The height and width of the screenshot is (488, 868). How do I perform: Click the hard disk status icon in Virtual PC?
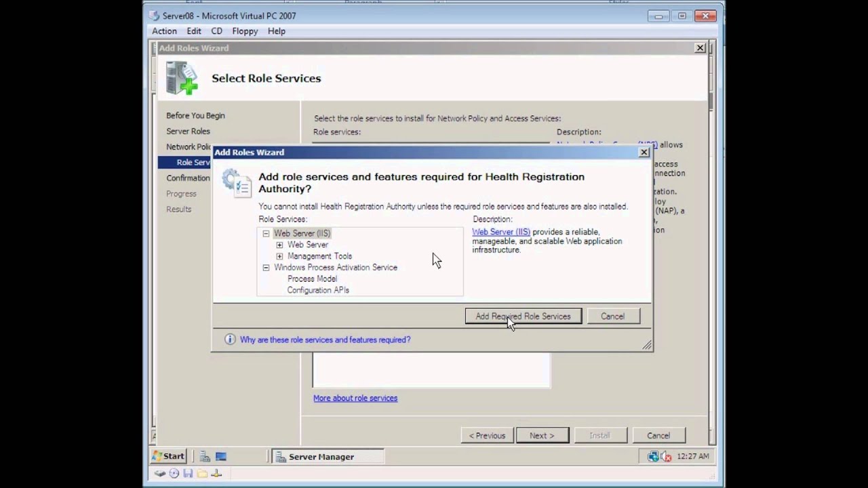159,474
